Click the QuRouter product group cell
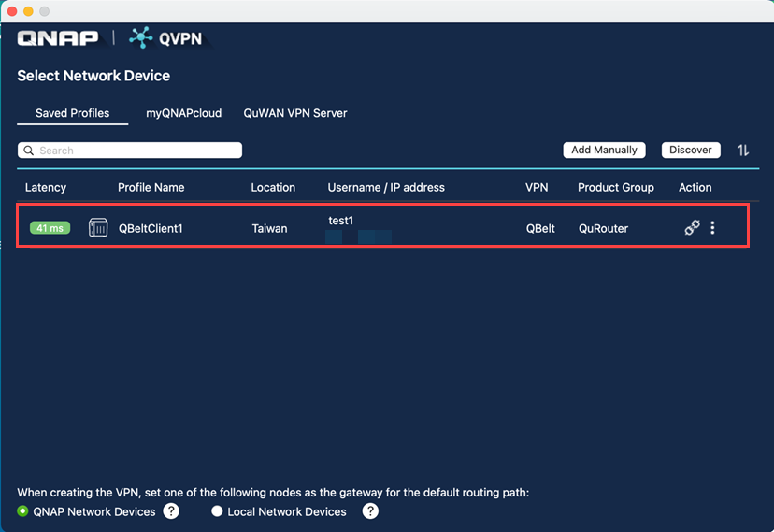Screen dimensions: 774x532 [603, 228]
